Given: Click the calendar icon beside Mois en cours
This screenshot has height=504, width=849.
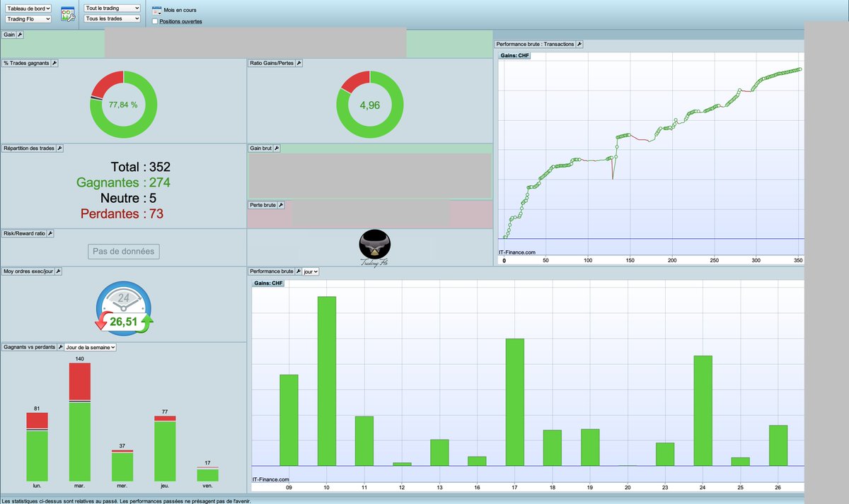Looking at the screenshot, I should (x=156, y=11).
